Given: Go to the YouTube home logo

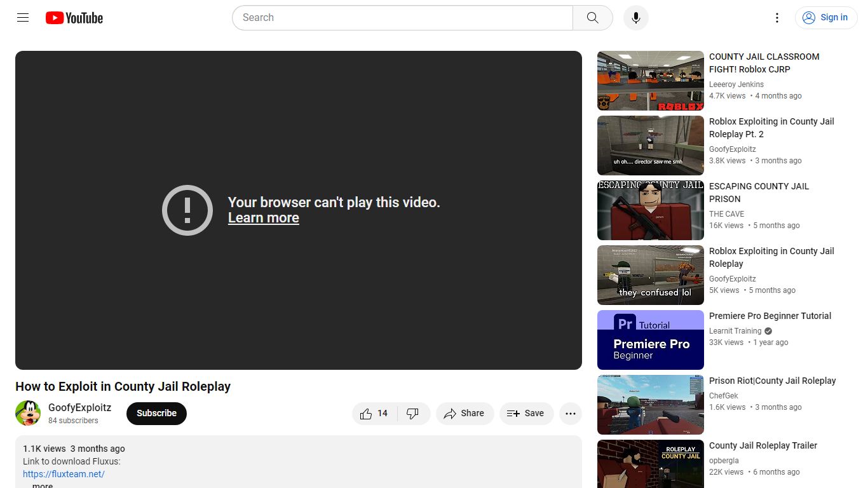Looking at the screenshot, I should point(74,18).
